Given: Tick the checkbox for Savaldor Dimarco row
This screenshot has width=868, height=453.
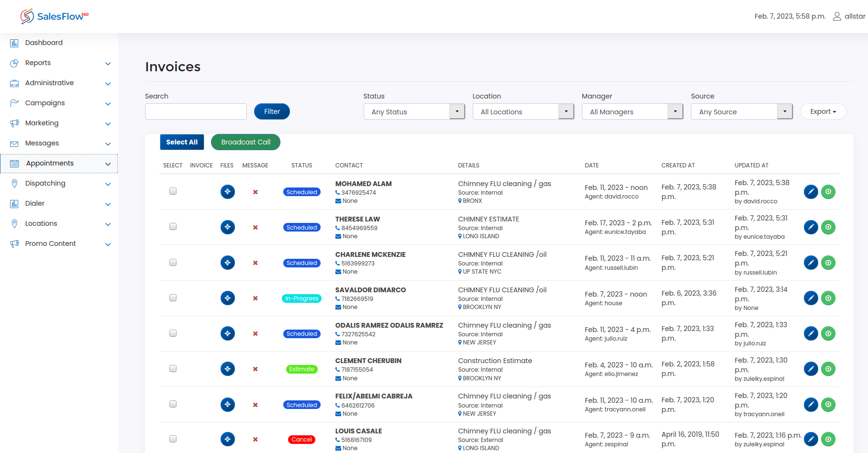Looking at the screenshot, I should click(173, 298).
